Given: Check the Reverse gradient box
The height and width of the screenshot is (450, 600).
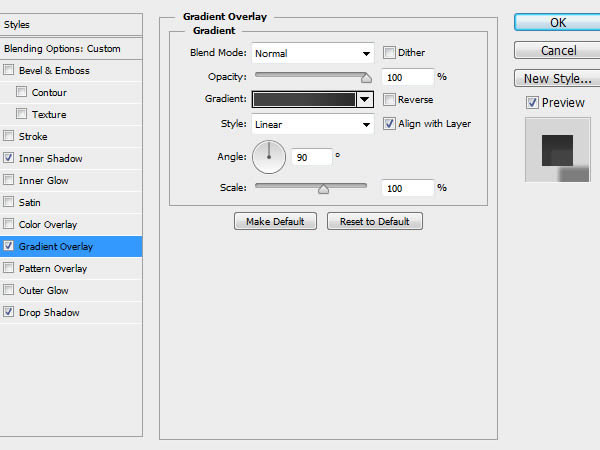Looking at the screenshot, I should [389, 99].
